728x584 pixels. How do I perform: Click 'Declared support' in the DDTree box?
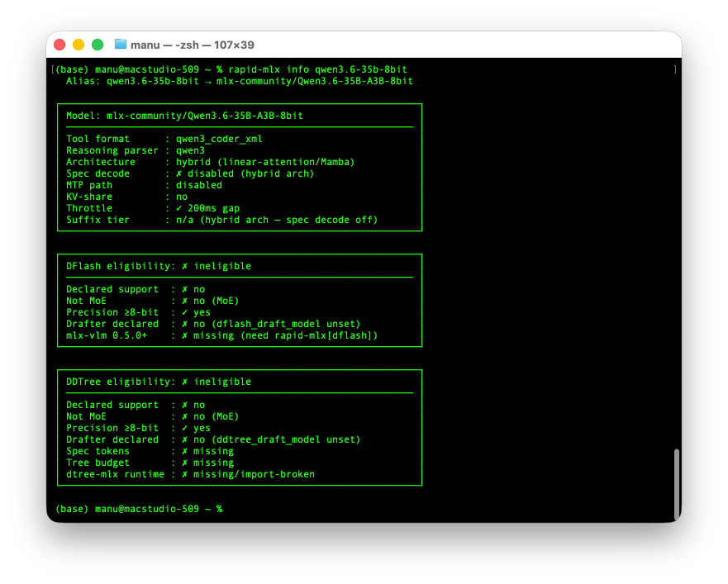(112, 405)
